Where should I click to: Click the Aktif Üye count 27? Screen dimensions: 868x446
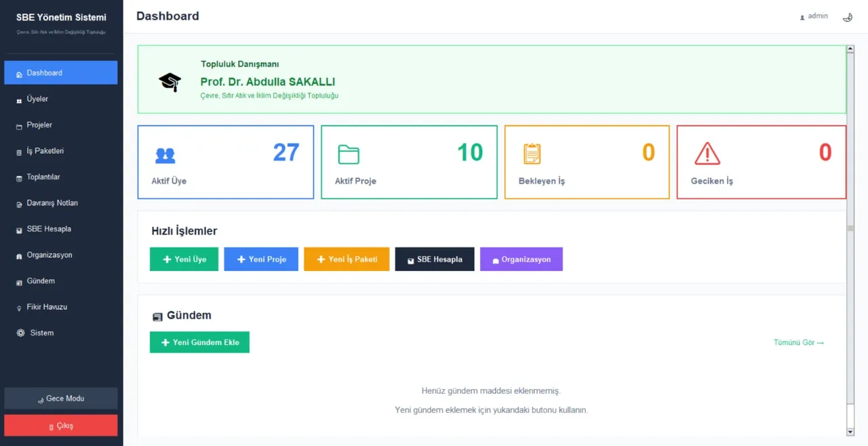point(286,153)
